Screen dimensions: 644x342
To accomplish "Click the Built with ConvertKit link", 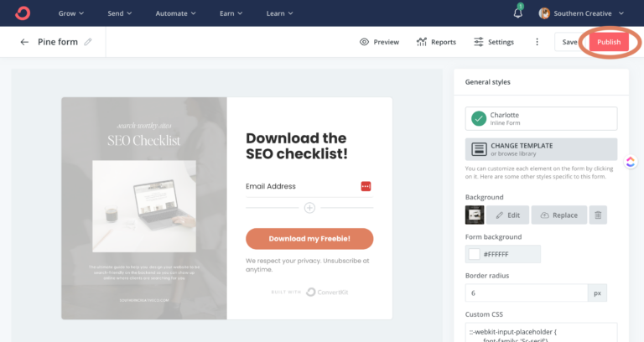I will [309, 292].
